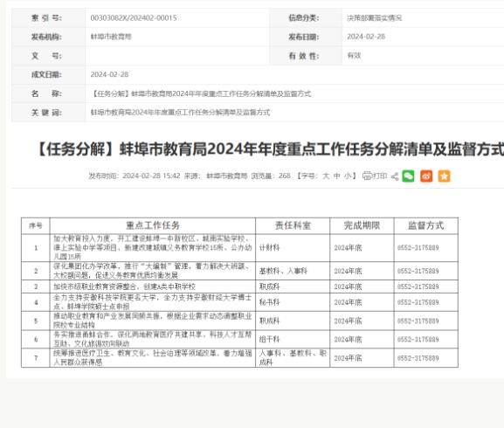The height and width of the screenshot is (428, 504).
Task: Click publish time 2024-02-28 15:42
Action: [151, 176]
